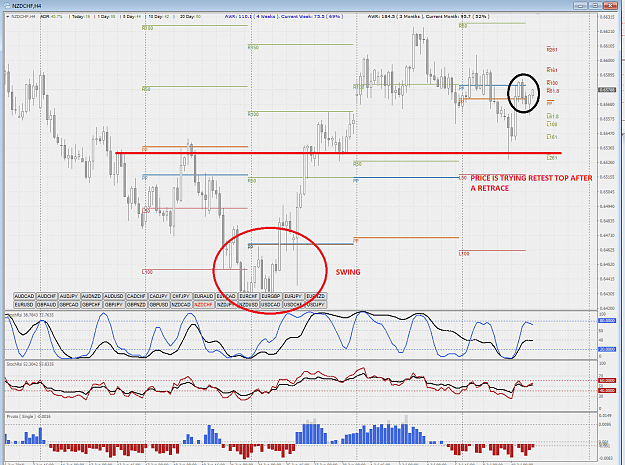Choose the EURCHF symbol button
This screenshot has width=625, height=465.
248,296
